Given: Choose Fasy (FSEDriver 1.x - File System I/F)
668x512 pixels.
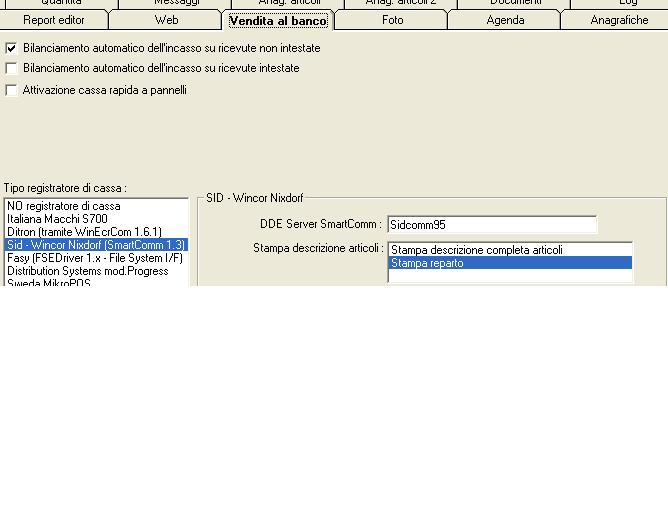Looking at the screenshot, I should pyautogui.click(x=96, y=258).
